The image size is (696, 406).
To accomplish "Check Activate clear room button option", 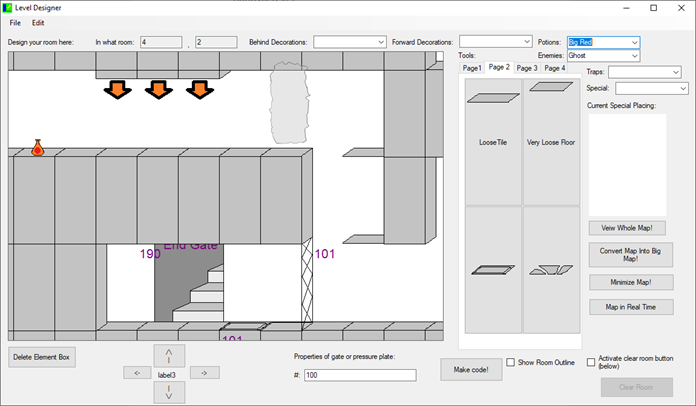I will click(591, 362).
